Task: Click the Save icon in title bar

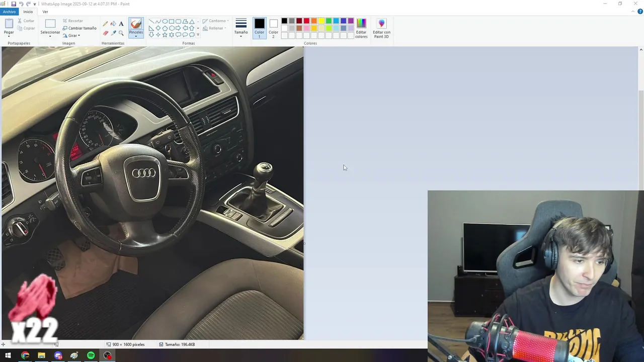Action: point(14,4)
